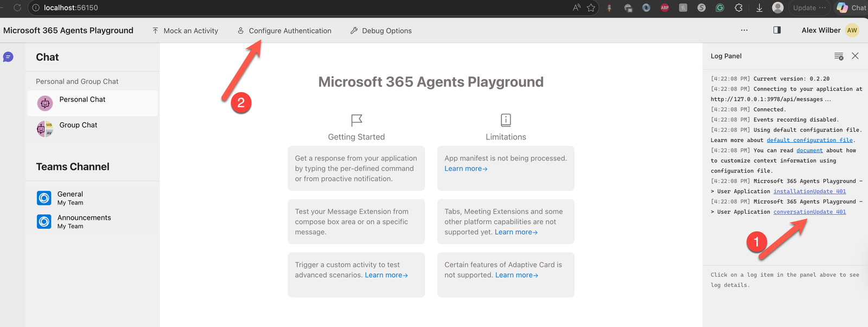Click the AW user avatar
The image size is (868, 327).
(852, 30)
